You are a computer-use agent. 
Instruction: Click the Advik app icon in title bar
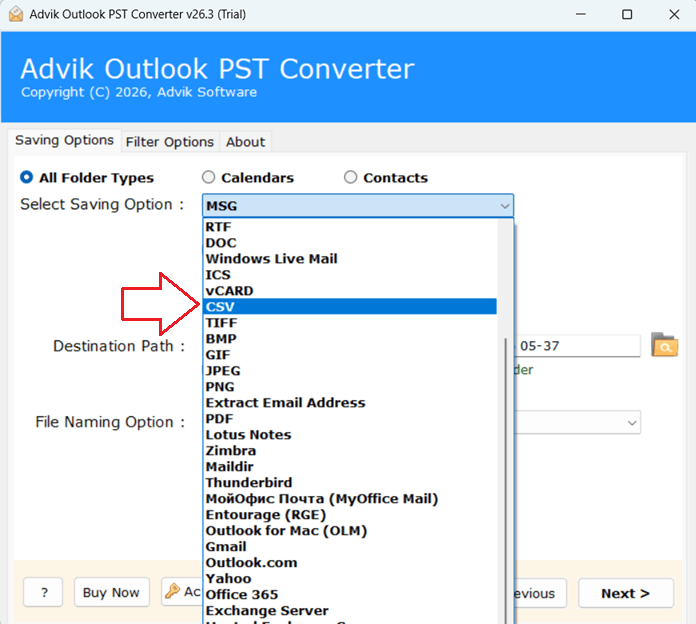click(x=16, y=14)
